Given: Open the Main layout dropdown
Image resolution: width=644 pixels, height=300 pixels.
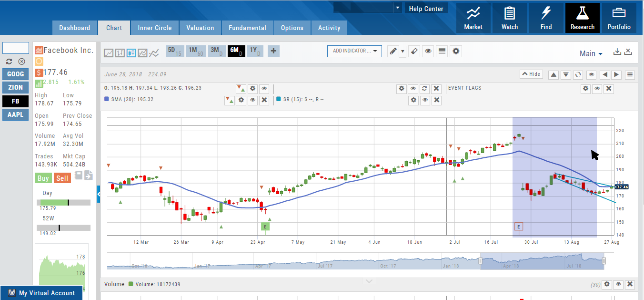Looking at the screenshot, I should click(x=591, y=53).
